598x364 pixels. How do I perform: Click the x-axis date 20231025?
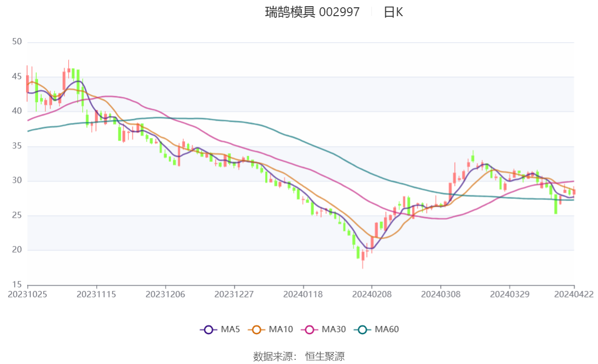coord(28,295)
